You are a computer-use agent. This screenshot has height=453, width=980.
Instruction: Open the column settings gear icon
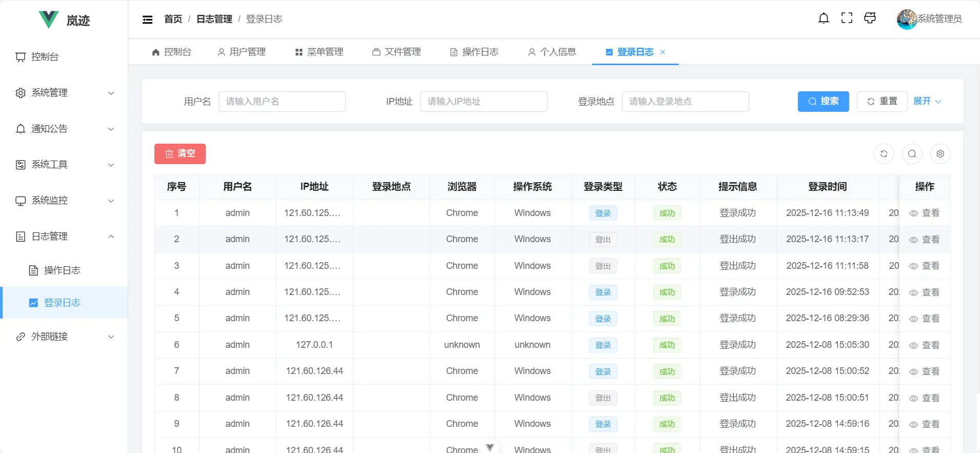click(940, 154)
